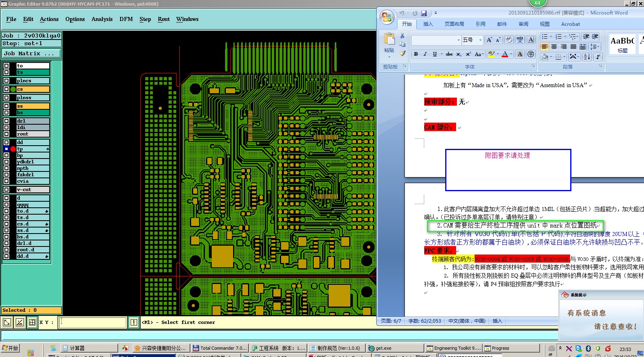Click the yellow text highlight color button
The width and height of the screenshot is (644, 357).
(491, 54)
